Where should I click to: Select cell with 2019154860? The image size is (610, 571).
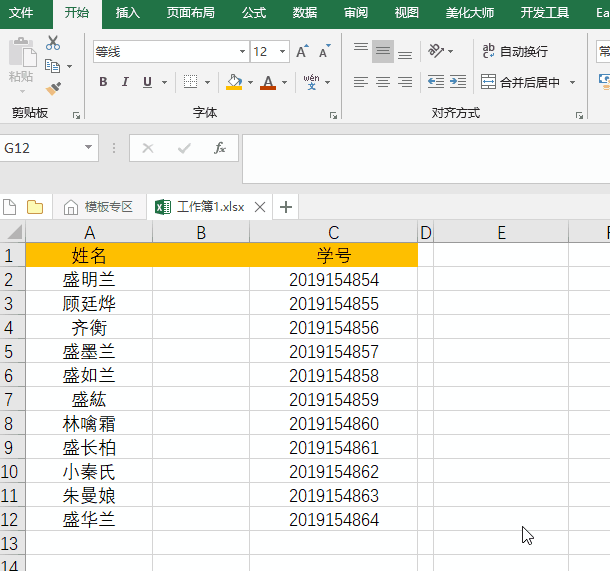333,423
